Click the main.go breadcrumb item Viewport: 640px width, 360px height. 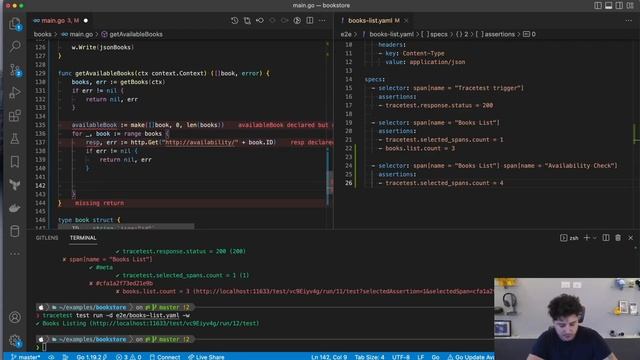click(x=77, y=34)
